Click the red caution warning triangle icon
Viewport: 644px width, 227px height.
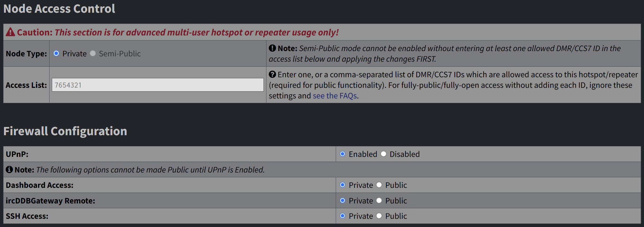pos(11,32)
